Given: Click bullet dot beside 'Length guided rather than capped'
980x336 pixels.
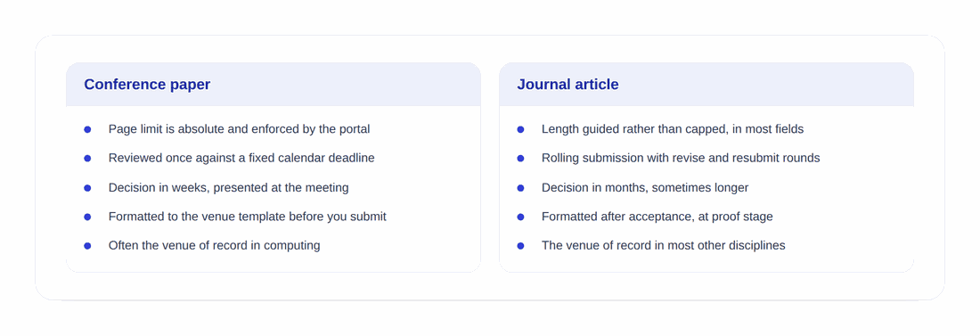Looking at the screenshot, I should pos(520,129).
